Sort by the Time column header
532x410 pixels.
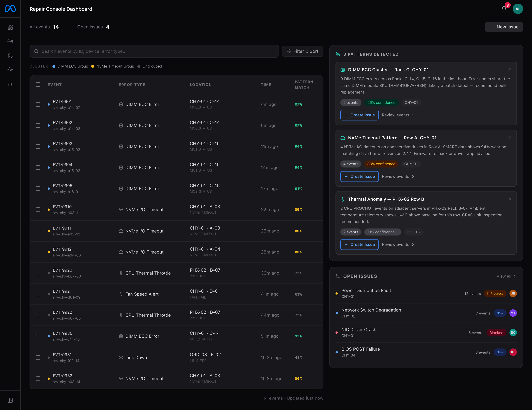266,85
